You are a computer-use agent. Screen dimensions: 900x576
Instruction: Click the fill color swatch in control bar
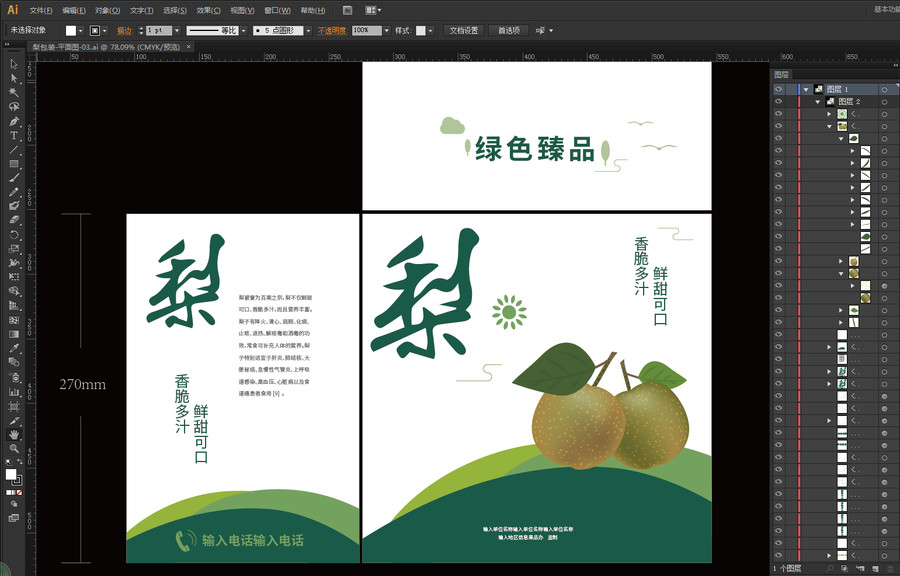(71, 30)
